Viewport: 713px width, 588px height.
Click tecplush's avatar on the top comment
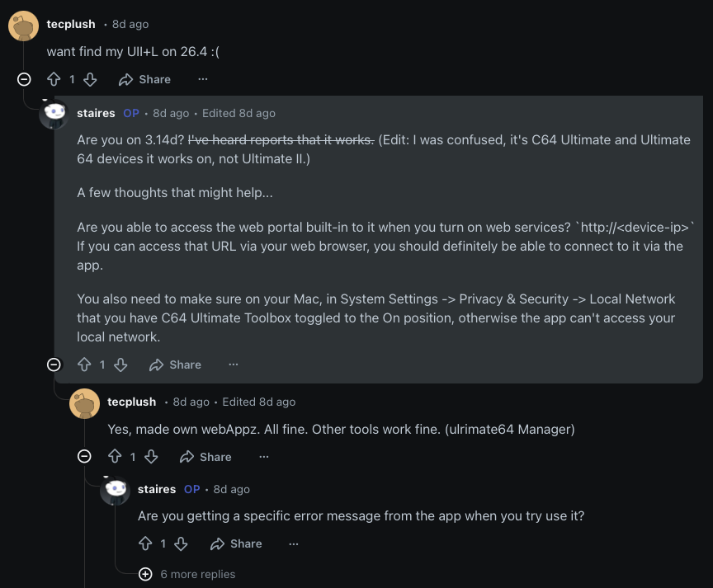click(23, 26)
